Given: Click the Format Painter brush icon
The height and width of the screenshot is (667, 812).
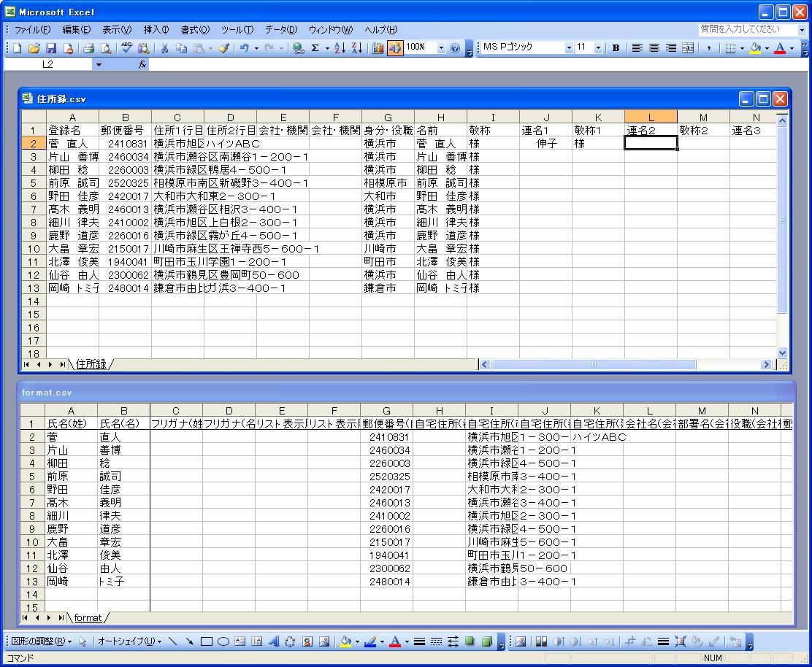Looking at the screenshot, I should (x=224, y=48).
